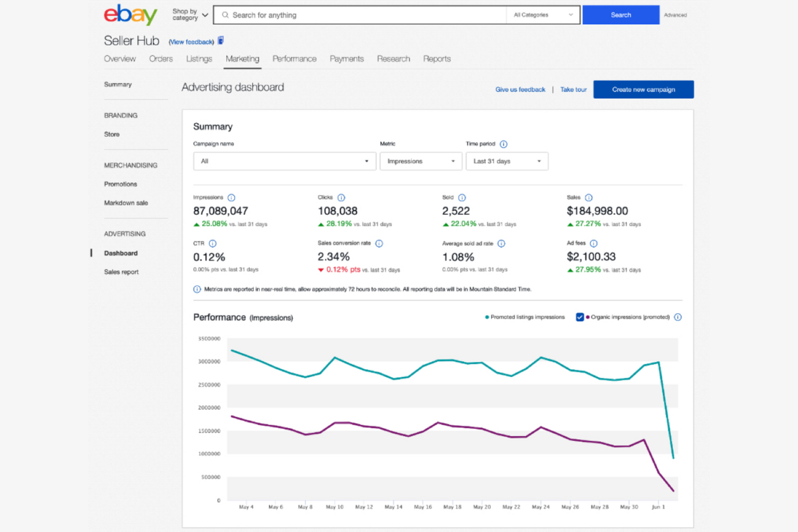Viewport: 798px width, 532px height.
Task: Switch to the Reports tab
Action: click(437, 59)
